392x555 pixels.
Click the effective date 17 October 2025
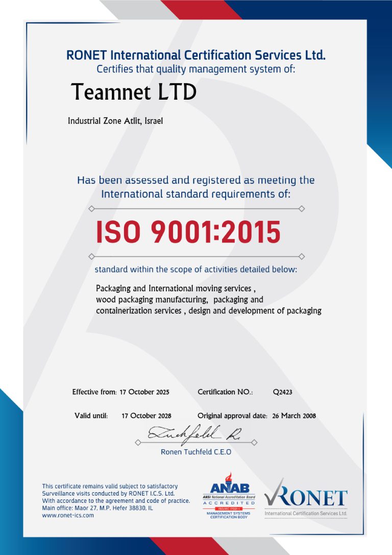click(x=144, y=392)
